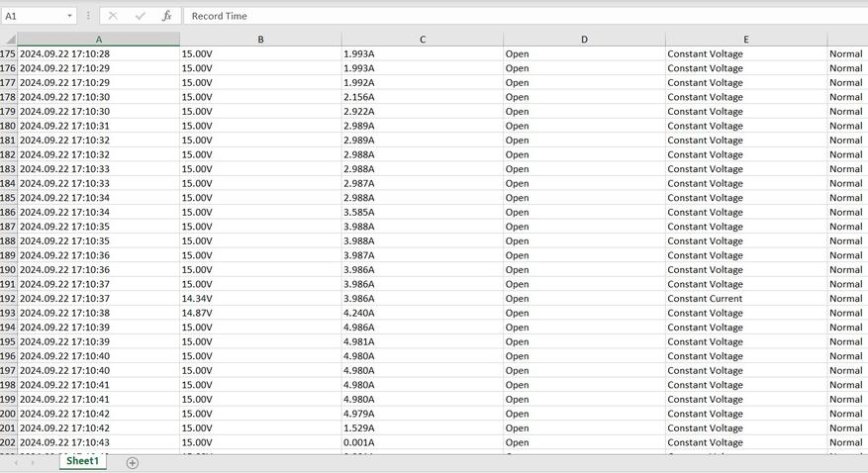The height and width of the screenshot is (473, 868).
Task: Switch to the Sheet1 tab
Action: [82, 461]
